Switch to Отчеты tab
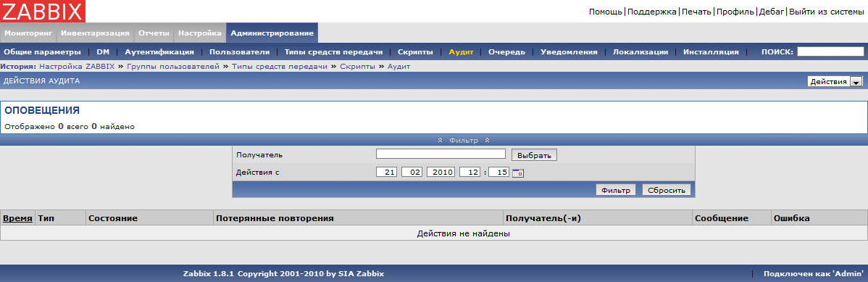 pyautogui.click(x=154, y=33)
